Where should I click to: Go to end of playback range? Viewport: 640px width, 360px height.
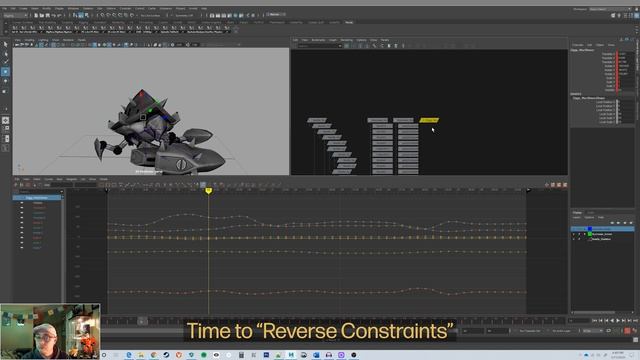[x=635, y=321]
